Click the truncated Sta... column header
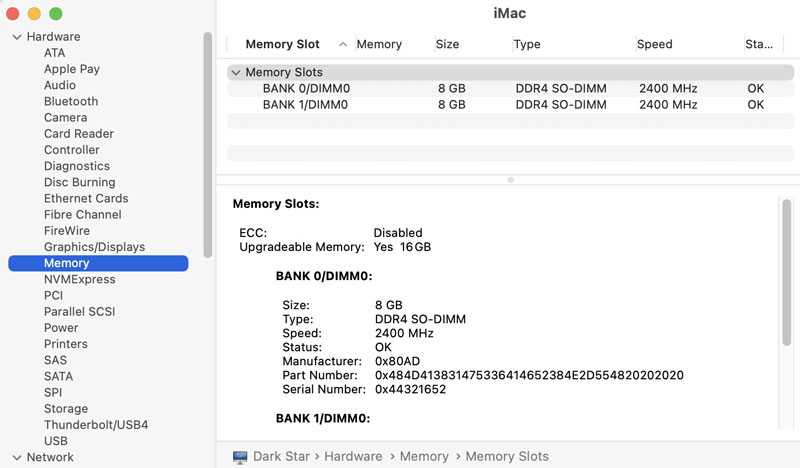800x468 pixels. [x=759, y=44]
